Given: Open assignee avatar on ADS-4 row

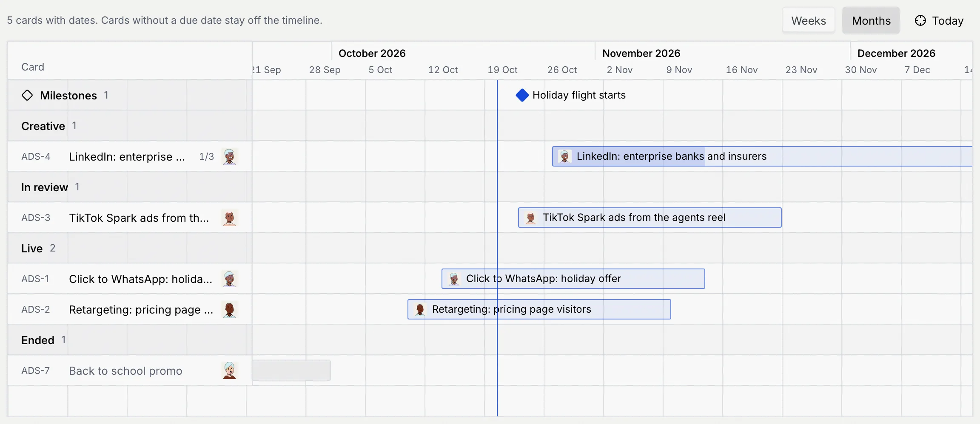Looking at the screenshot, I should pos(230,156).
